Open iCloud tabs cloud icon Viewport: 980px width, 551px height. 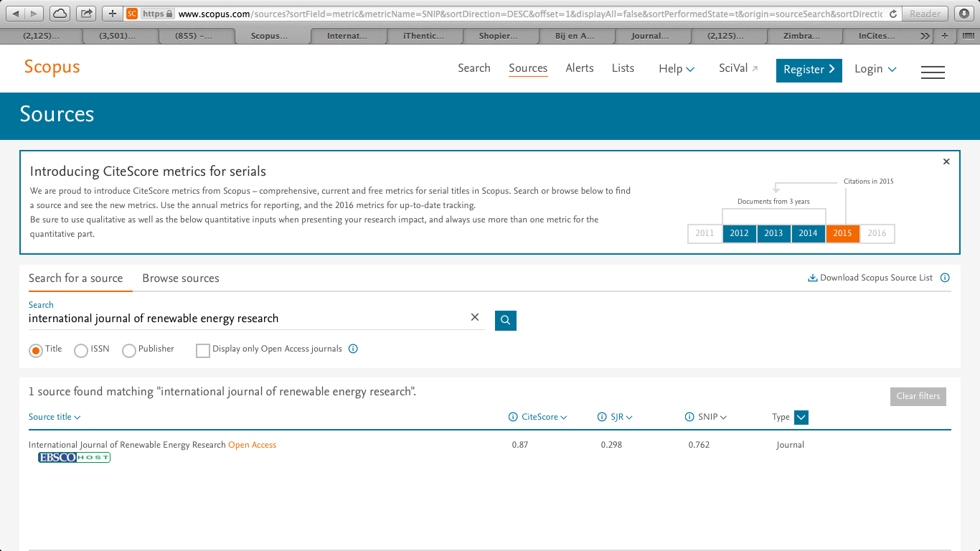61,14
